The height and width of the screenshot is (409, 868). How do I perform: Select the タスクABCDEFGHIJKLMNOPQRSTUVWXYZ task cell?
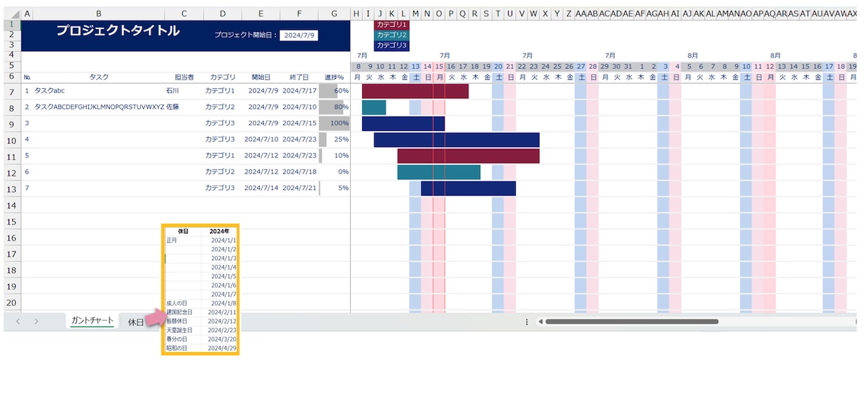pos(99,107)
